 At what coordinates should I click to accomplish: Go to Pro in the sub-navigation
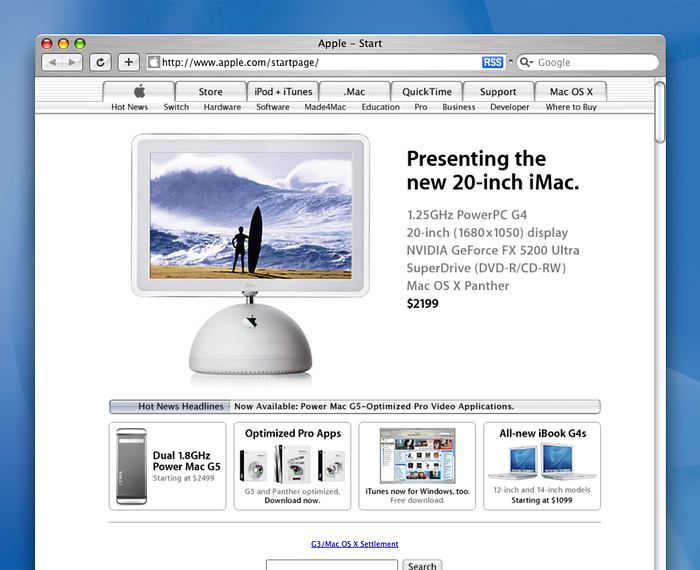click(421, 107)
